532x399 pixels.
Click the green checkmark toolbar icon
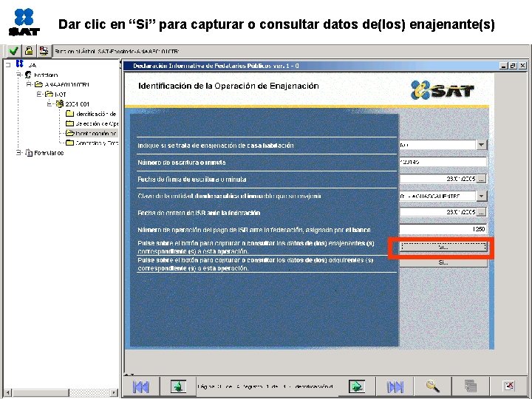point(14,51)
